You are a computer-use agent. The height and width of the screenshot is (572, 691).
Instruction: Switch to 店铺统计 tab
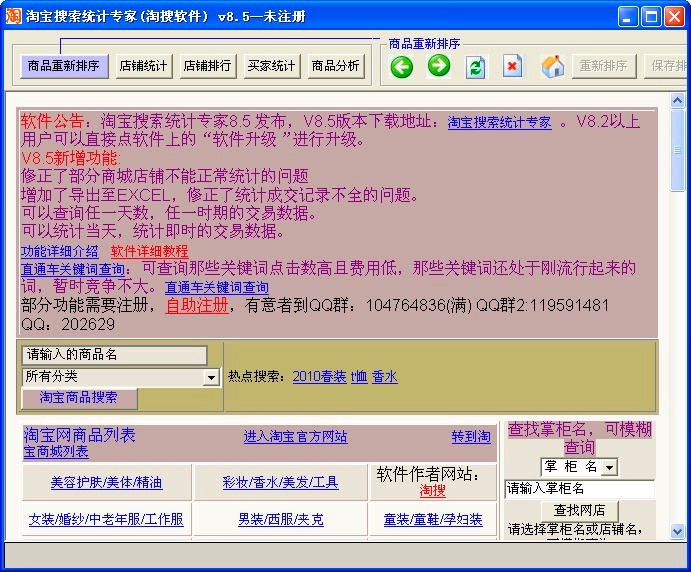tap(144, 66)
